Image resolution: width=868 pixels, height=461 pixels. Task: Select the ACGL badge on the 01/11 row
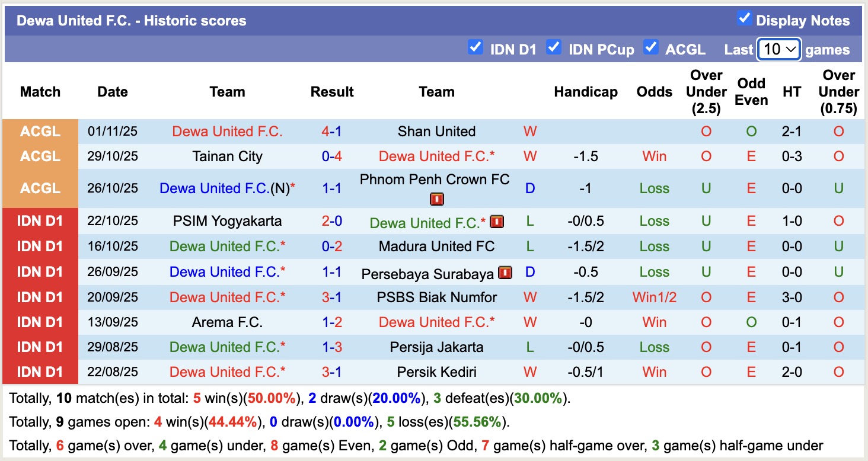coord(40,131)
